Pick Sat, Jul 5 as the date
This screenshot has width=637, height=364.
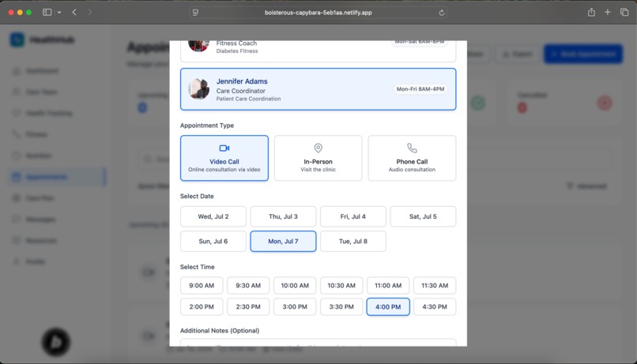tap(423, 216)
